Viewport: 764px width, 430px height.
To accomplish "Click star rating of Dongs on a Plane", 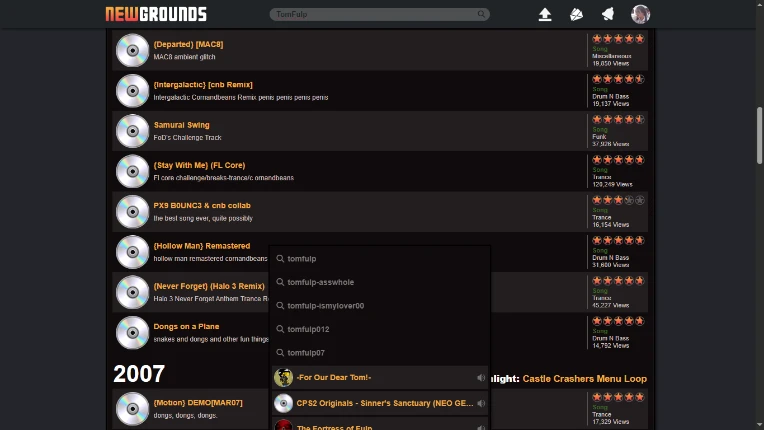I will [x=618, y=321].
